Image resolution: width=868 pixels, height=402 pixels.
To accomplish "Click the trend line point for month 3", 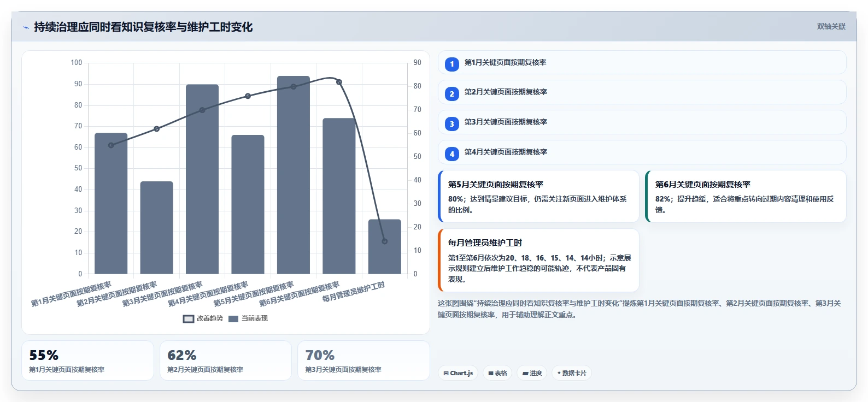I will pyautogui.click(x=202, y=110).
